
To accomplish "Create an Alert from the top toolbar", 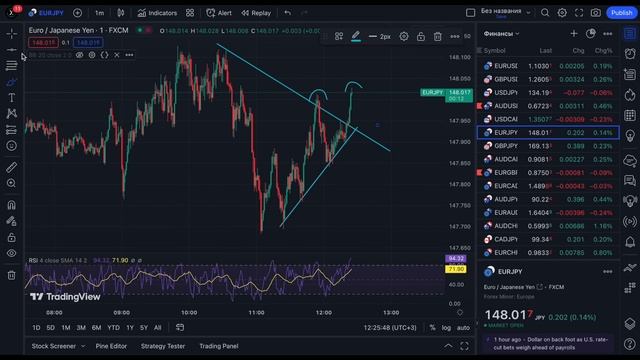I will [x=219, y=13].
